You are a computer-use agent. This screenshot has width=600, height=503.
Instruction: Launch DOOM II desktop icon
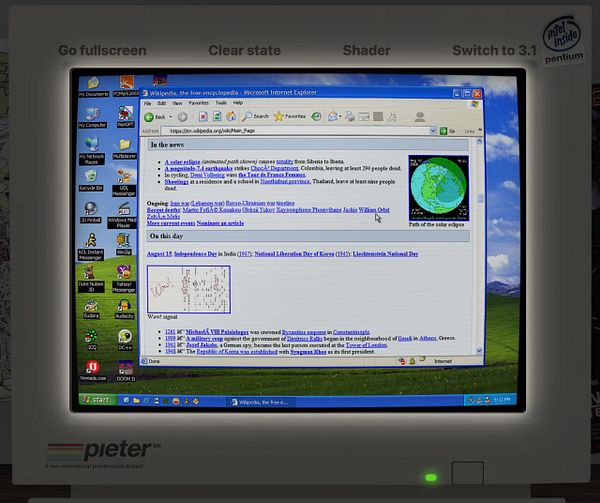point(126,371)
